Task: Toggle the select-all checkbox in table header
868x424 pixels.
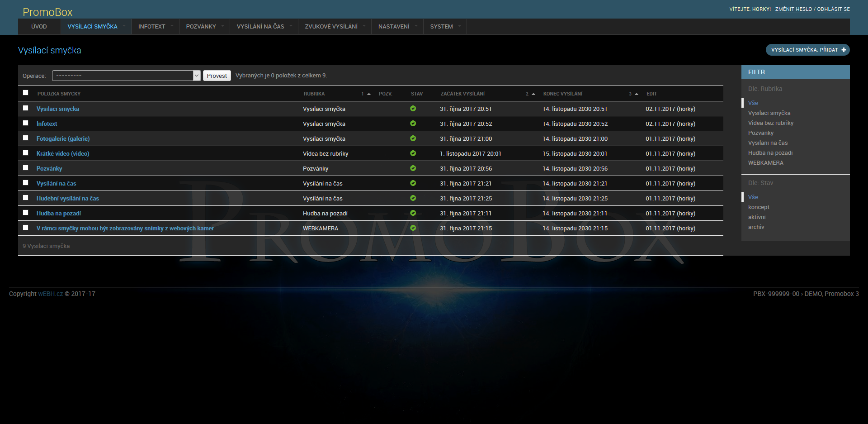Action: tap(26, 93)
